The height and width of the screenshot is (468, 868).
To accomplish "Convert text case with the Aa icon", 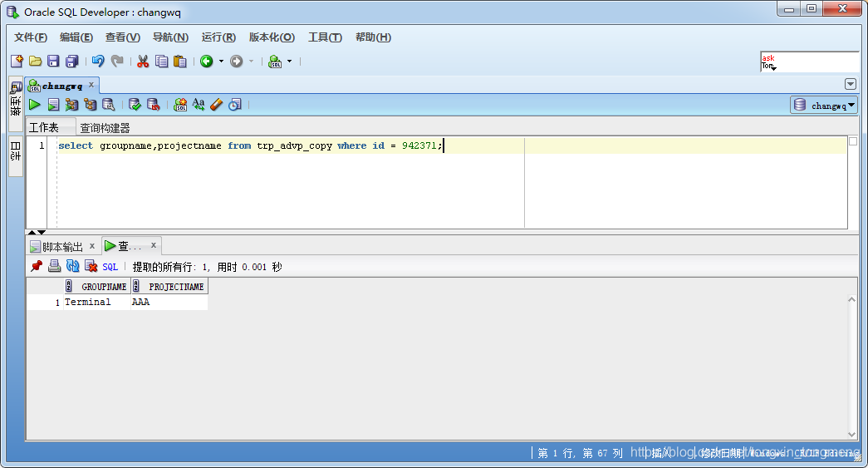I will [x=199, y=105].
